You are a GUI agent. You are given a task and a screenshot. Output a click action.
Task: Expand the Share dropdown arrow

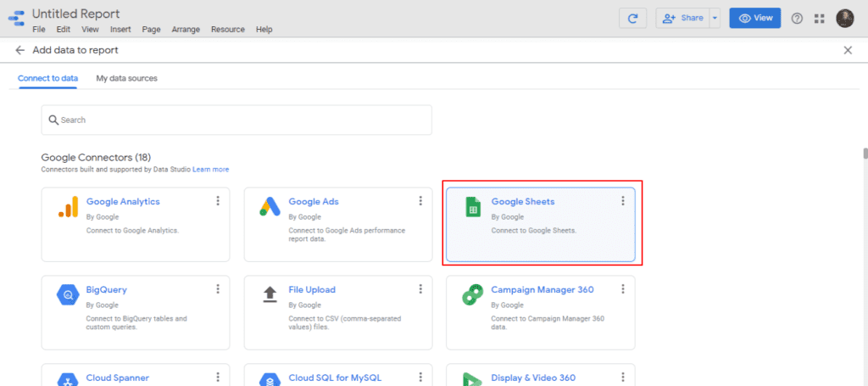[715, 19]
